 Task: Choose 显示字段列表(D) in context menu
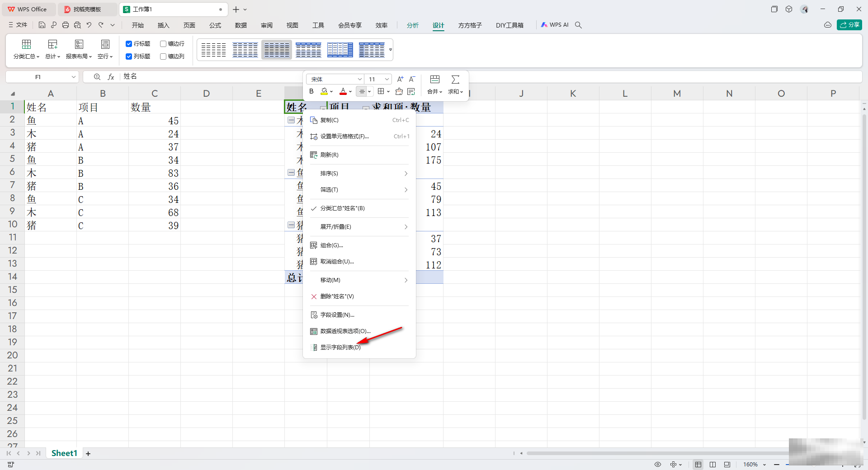[340, 348]
